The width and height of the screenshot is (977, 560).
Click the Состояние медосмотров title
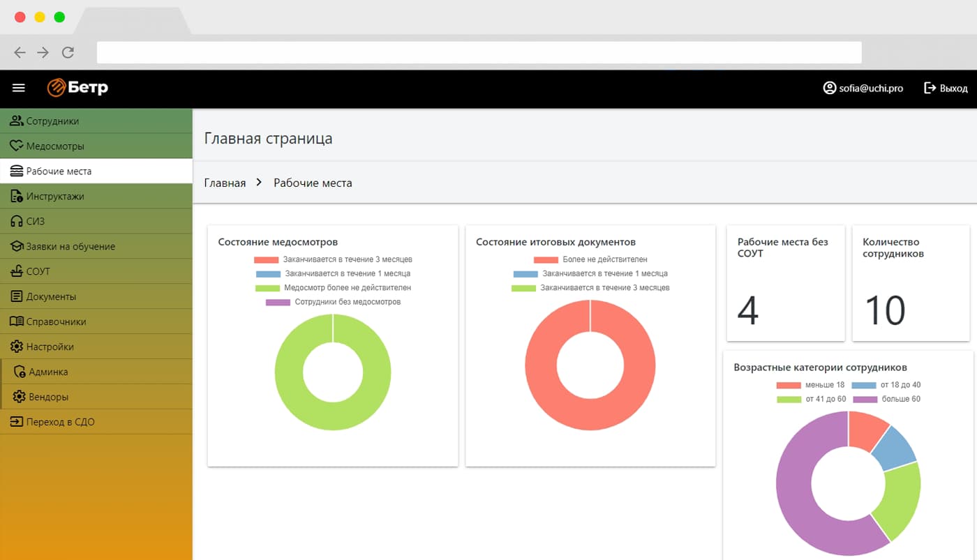[x=278, y=242]
